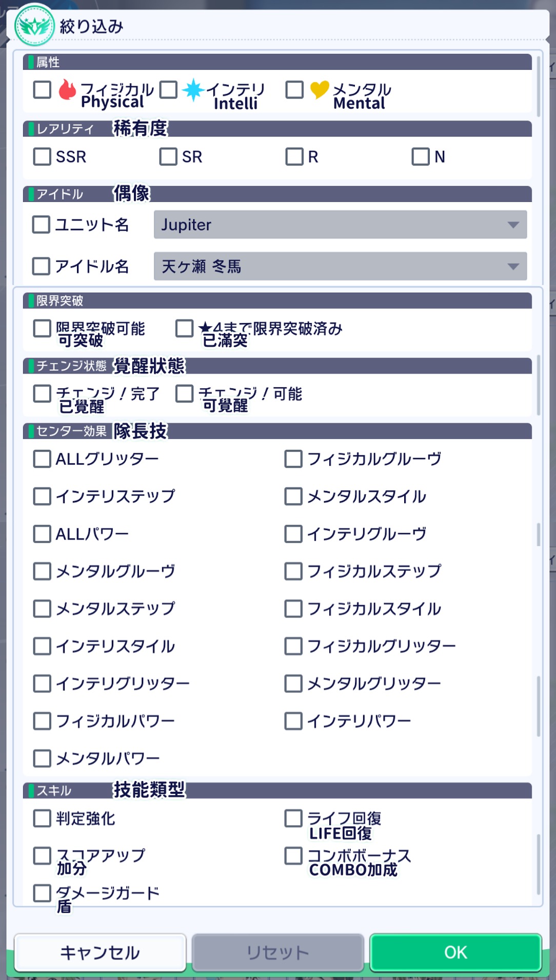Image resolution: width=556 pixels, height=980 pixels.
Task: Open the Jupiter unit name dropdown
Action: pyautogui.click(x=340, y=225)
